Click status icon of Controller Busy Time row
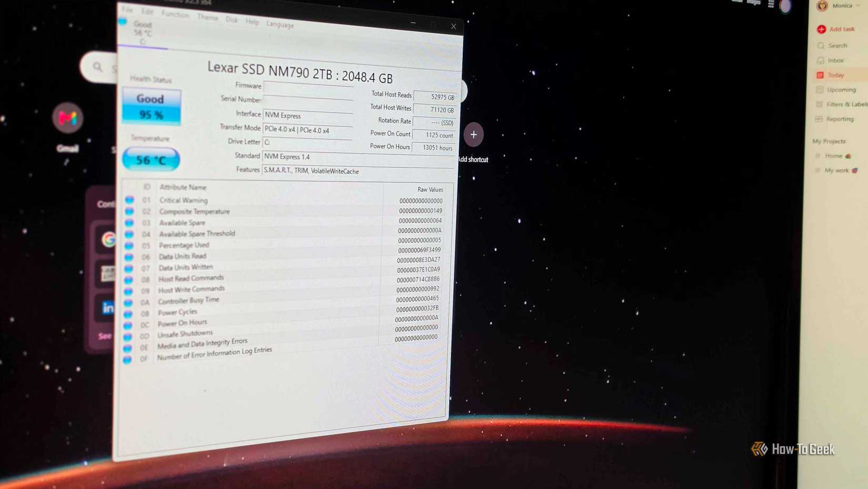868x489 pixels. [x=128, y=303]
